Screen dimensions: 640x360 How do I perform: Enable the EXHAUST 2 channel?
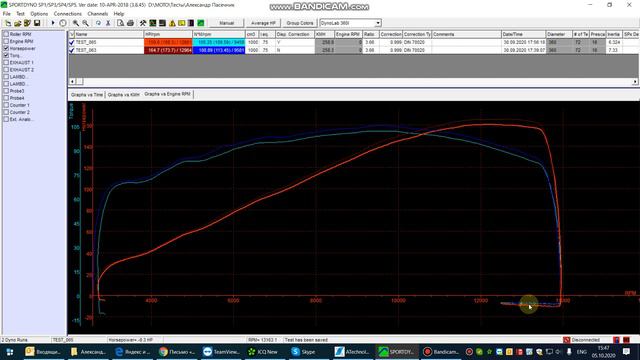(6, 69)
